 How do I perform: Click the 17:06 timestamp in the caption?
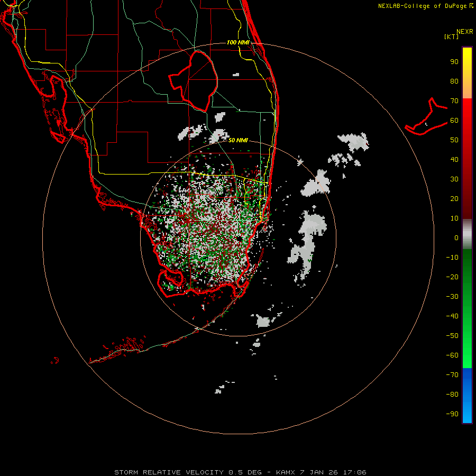[x=354, y=472]
